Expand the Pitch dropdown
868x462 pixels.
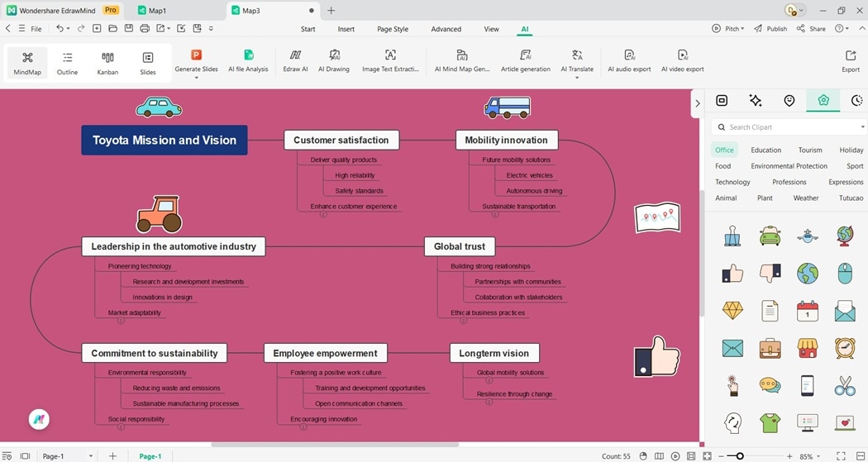(x=742, y=28)
